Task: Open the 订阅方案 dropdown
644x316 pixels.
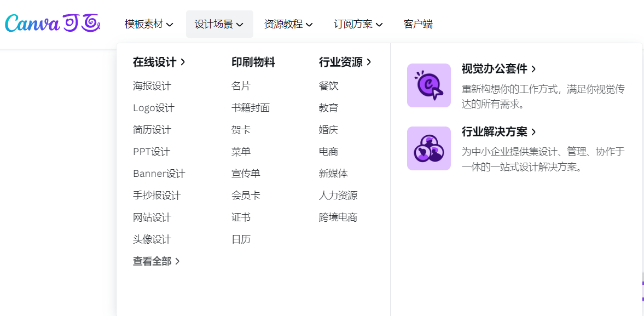Action: (358, 24)
